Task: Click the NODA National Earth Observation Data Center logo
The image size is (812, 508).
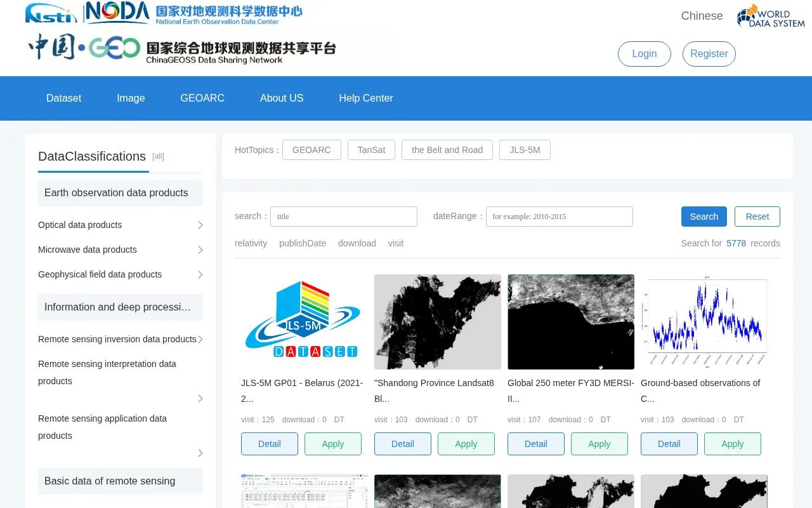Action: click(193, 13)
